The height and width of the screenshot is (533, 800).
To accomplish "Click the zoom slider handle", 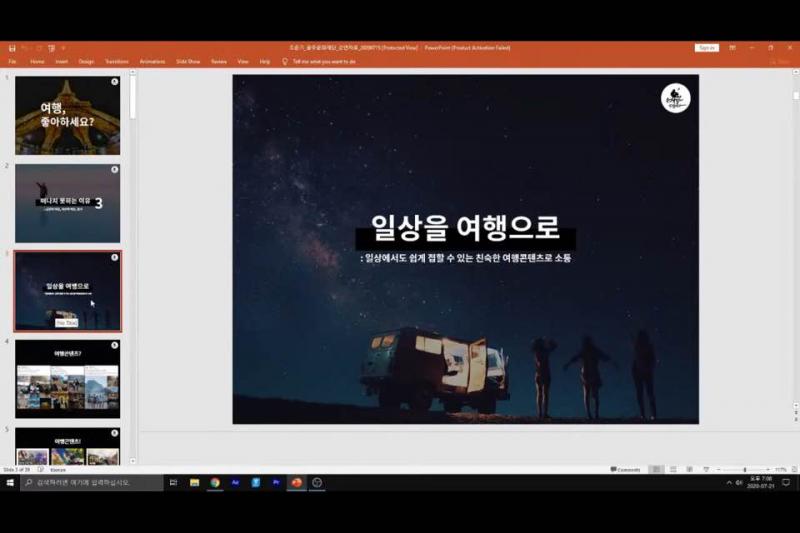I will coord(745,469).
